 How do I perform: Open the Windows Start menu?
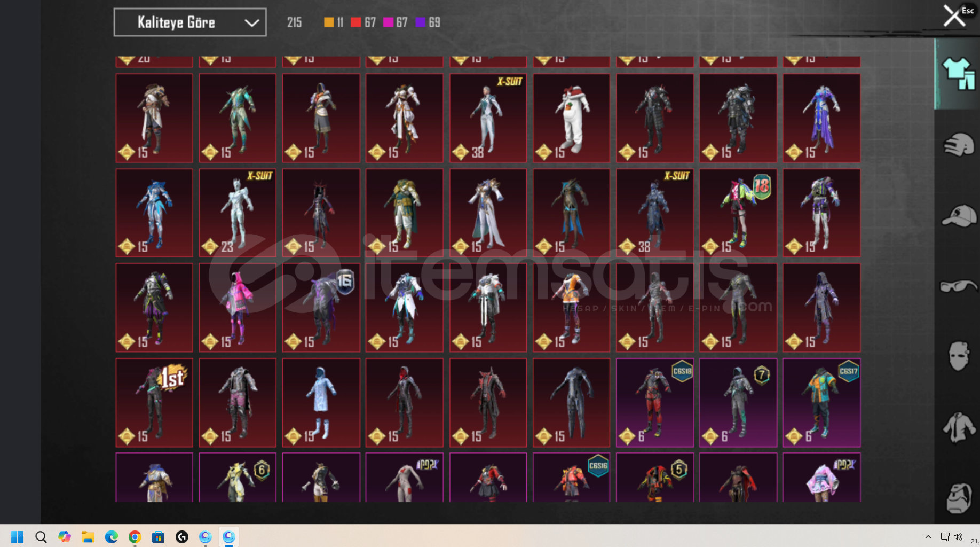(x=17, y=537)
